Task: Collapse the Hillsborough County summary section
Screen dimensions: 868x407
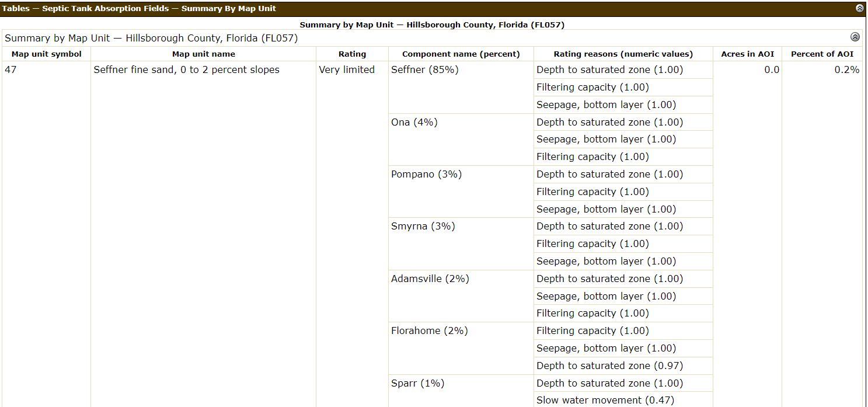Action: coord(855,37)
